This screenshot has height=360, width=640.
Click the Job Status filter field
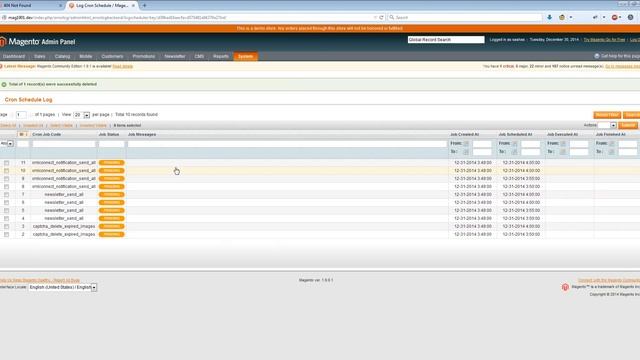(x=111, y=144)
